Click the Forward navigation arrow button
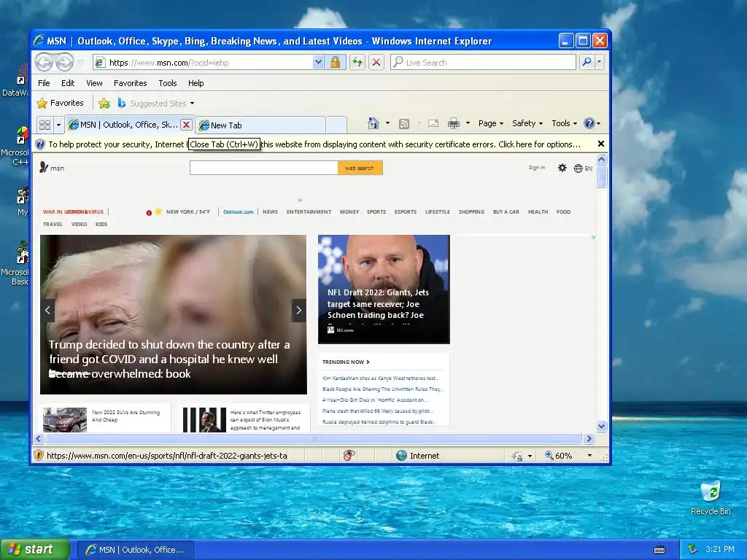The width and height of the screenshot is (747, 560). 64,62
